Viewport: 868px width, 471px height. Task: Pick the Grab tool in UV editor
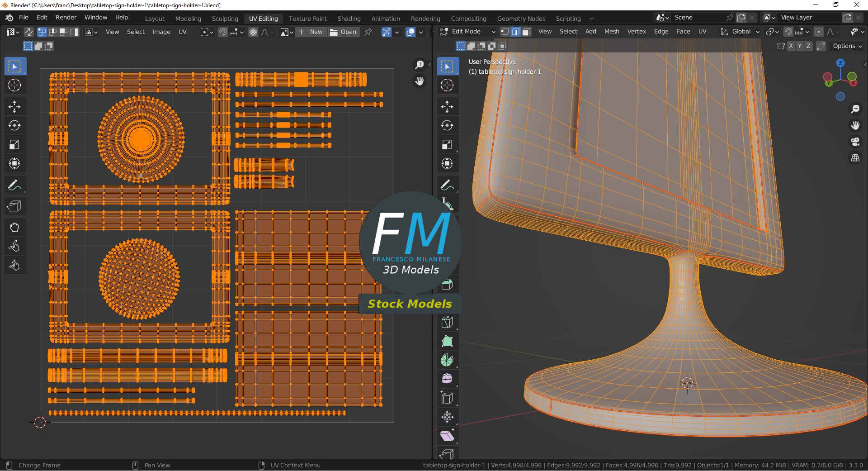coord(14,227)
